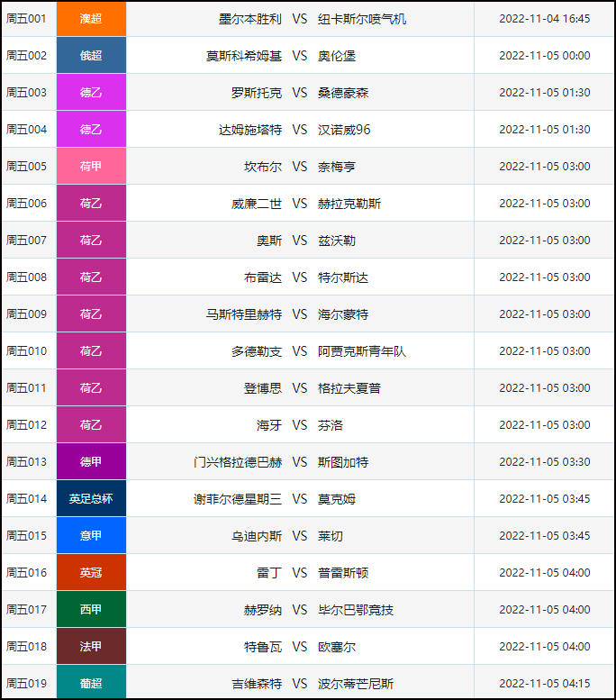
Task: Select team 谢菲尔德星期三
Action: click(x=238, y=499)
